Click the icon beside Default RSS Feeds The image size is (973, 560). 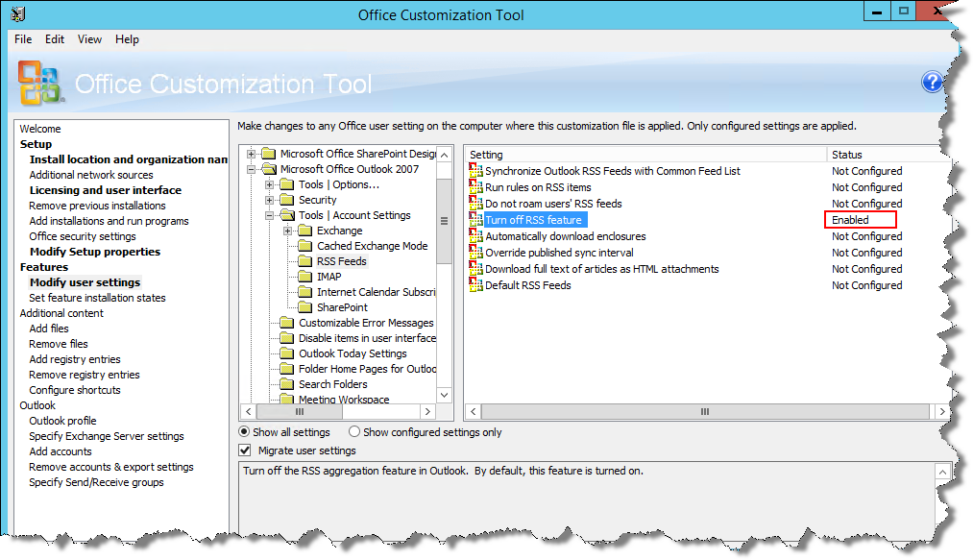[x=476, y=284]
